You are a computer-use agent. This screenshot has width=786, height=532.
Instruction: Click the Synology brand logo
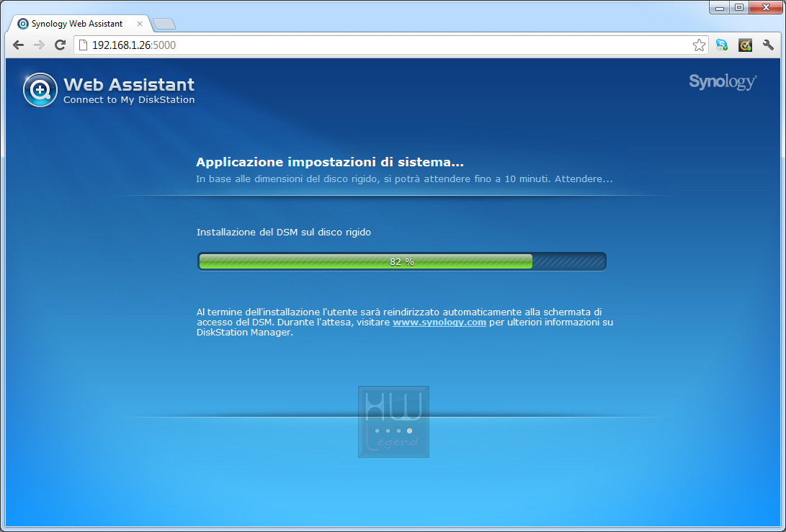(723, 81)
